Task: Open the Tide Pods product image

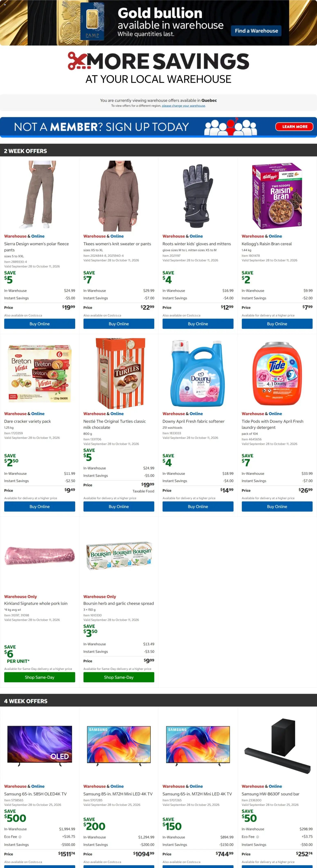Action: pyautogui.click(x=277, y=373)
